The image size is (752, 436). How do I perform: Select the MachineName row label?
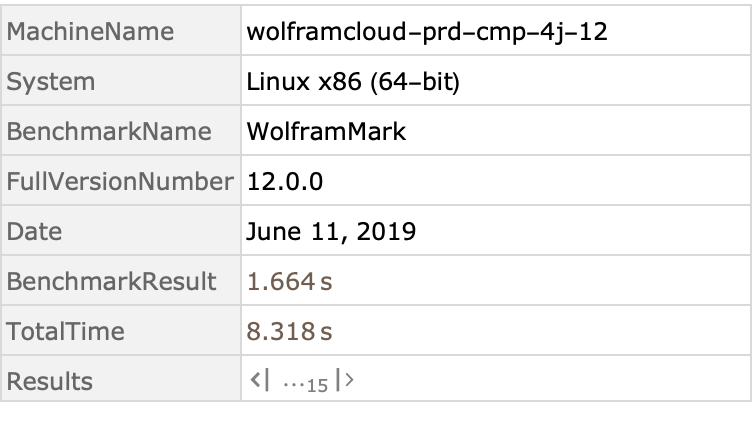[90, 31]
